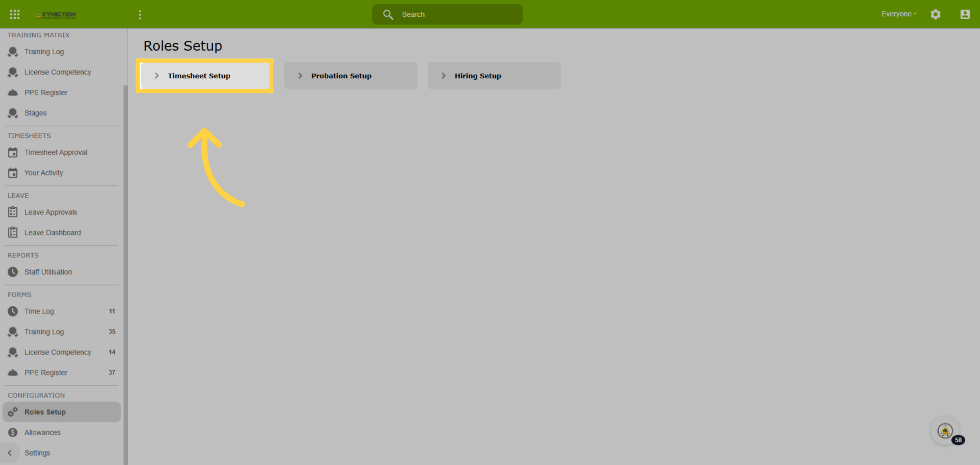Image resolution: width=980 pixels, height=465 pixels.
Task: Open the user account profile icon
Action: tap(965, 14)
